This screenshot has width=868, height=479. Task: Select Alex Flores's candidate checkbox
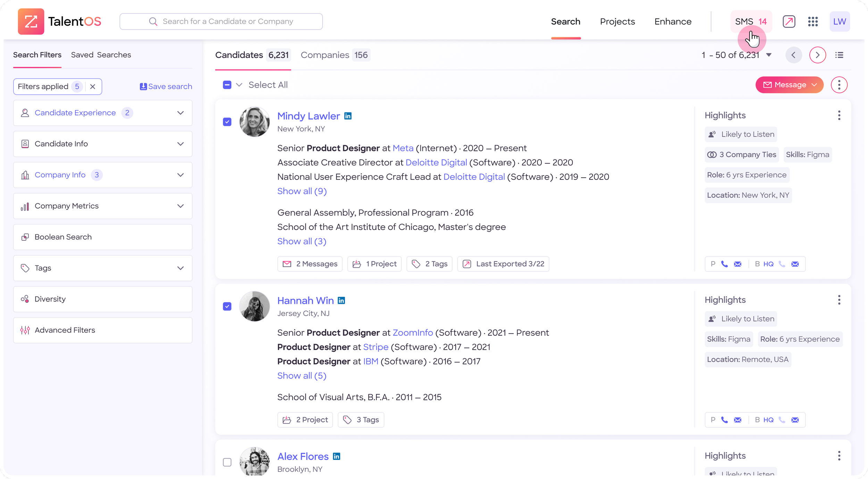pos(227,462)
